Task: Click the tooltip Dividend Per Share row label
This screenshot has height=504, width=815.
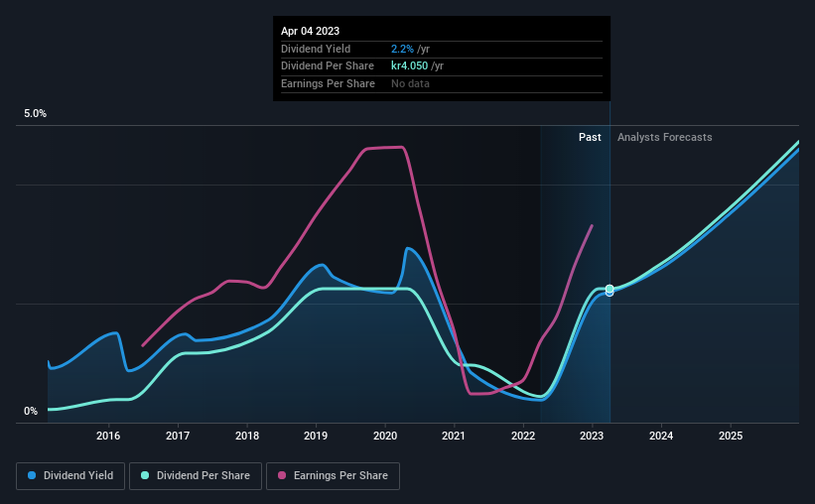Action: click(x=328, y=66)
